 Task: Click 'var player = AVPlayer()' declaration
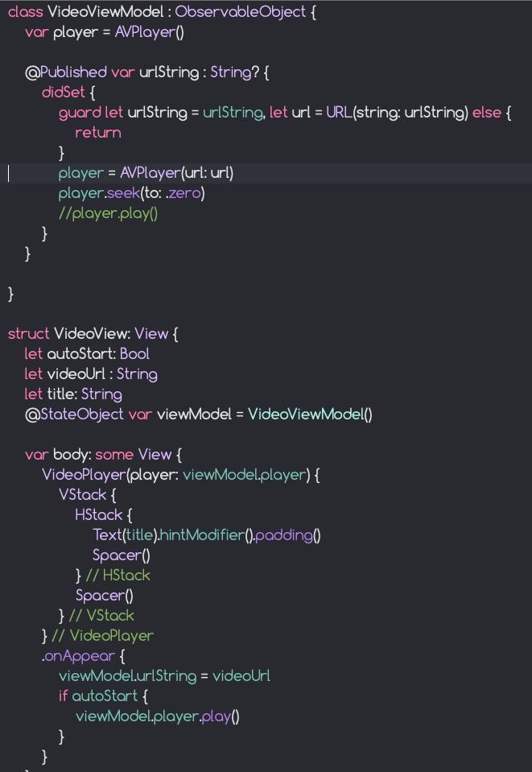coord(105,32)
